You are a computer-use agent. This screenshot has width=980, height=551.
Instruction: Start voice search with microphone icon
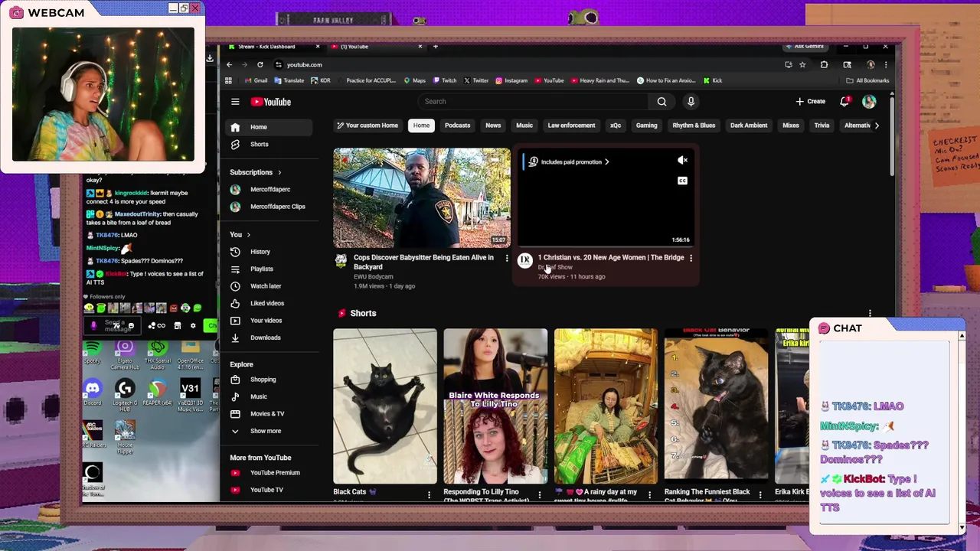[x=691, y=101]
